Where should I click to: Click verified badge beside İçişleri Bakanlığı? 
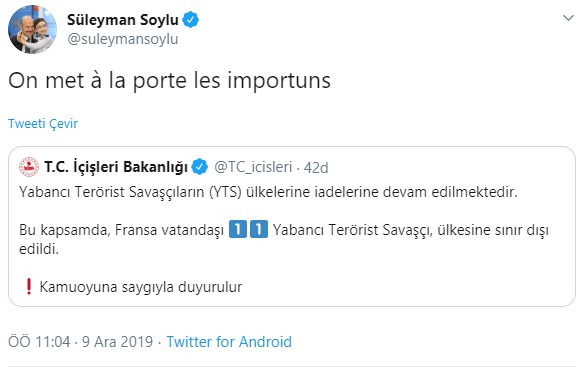pyautogui.click(x=199, y=167)
